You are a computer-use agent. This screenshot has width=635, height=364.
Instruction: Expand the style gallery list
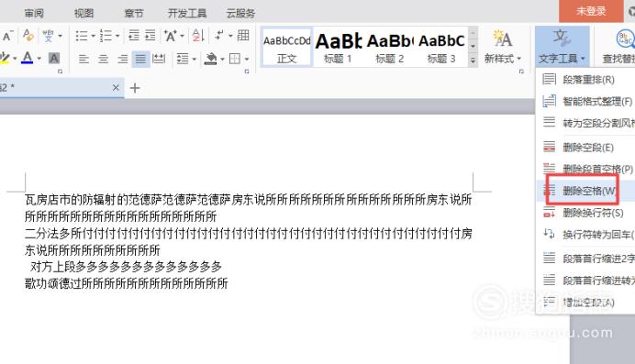point(473,61)
